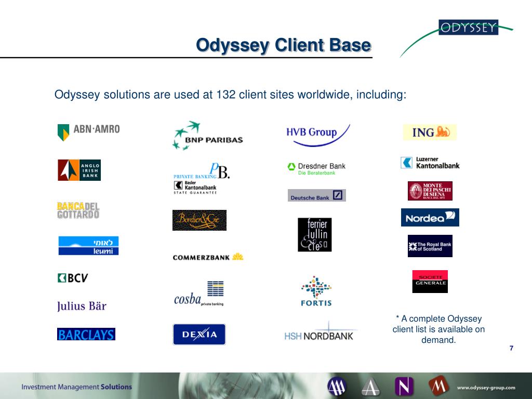
Task: Click the ABN AMRO logo
Action: [x=88, y=132]
